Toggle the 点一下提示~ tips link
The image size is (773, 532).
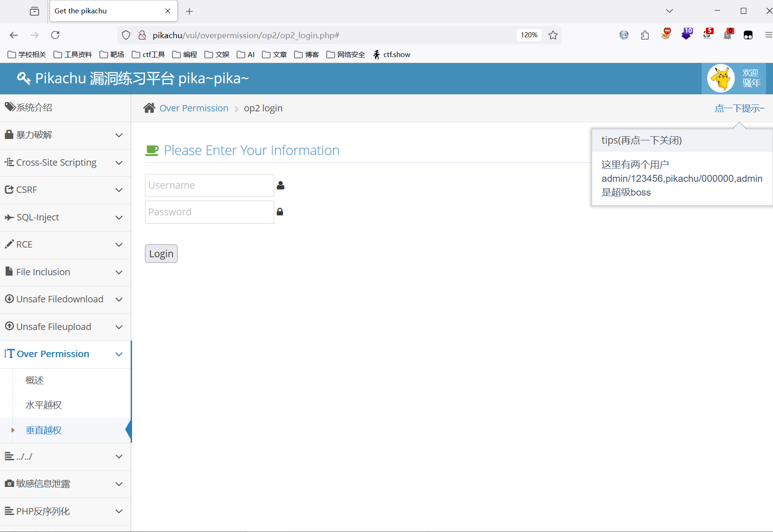[739, 108]
